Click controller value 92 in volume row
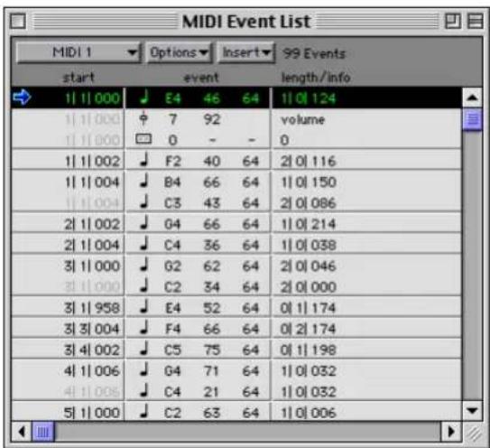 tap(211, 119)
